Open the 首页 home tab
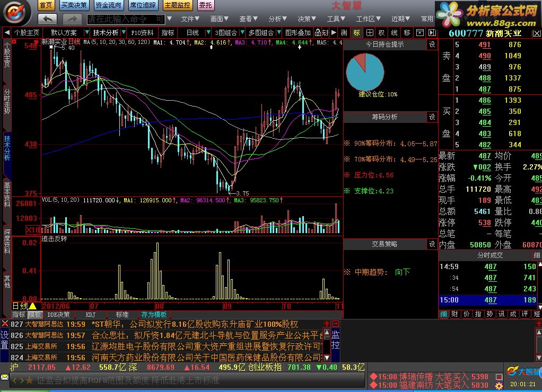This screenshot has height=392, width=542. tap(46, 5)
